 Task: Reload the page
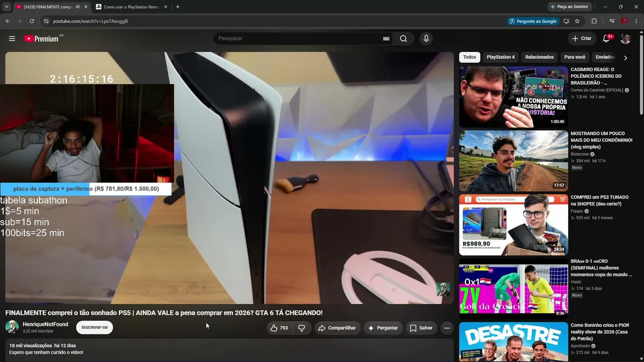coord(32,21)
